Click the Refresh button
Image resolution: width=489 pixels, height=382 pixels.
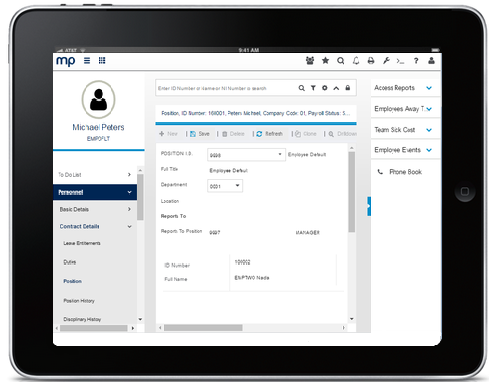(x=269, y=134)
